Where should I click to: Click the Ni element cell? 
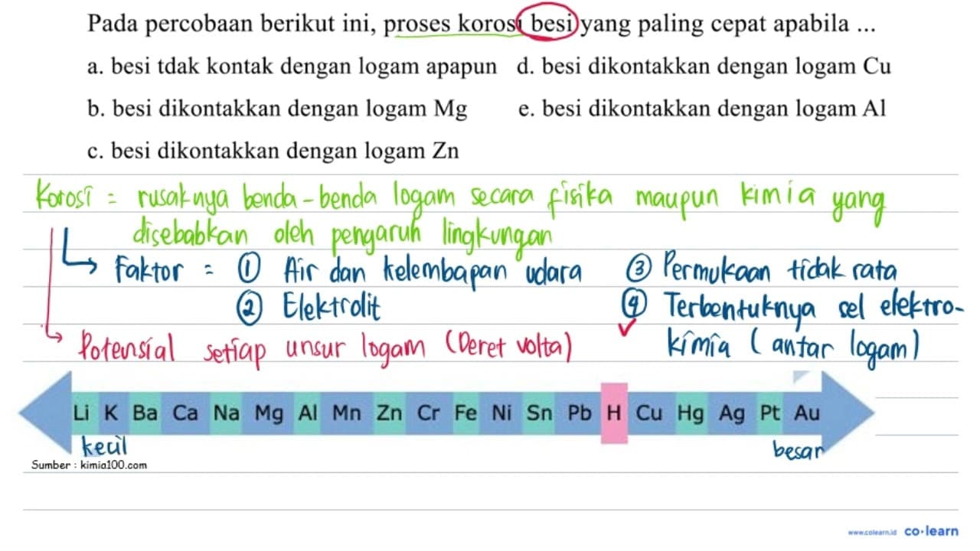(501, 413)
